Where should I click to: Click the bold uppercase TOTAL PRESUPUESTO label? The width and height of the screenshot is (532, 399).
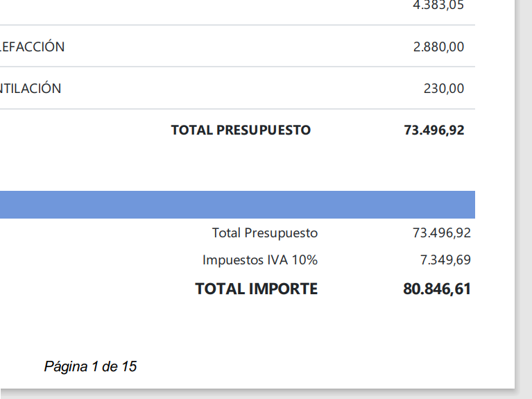pyautogui.click(x=241, y=130)
